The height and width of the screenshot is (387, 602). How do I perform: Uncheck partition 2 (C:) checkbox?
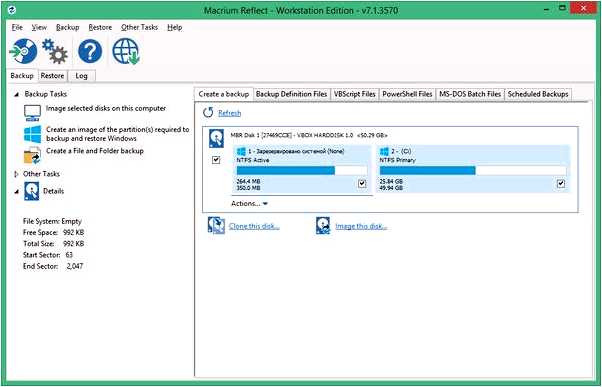[561, 184]
